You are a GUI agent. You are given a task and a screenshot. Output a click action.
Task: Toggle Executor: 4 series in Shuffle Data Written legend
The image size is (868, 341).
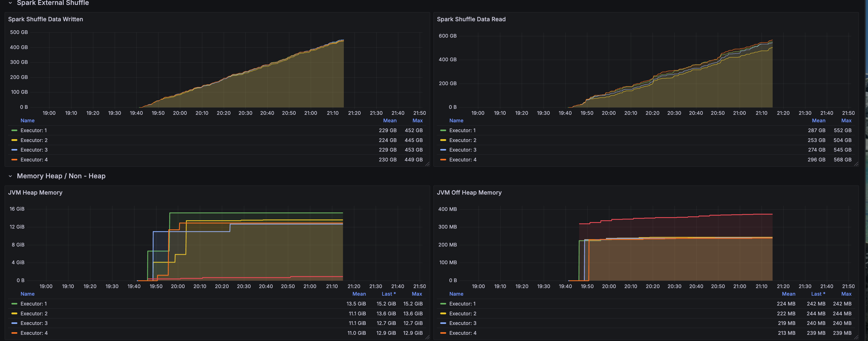pyautogui.click(x=34, y=160)
